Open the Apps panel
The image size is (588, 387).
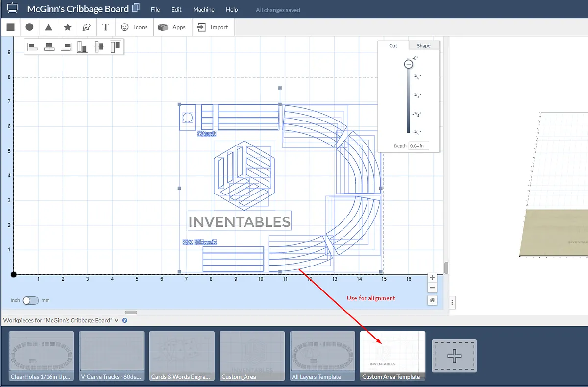(x=172, y=27)
